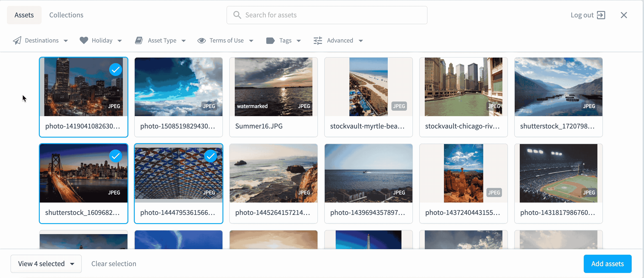Click the eye Terms of Use icon
644x278 pixels.
201,40
